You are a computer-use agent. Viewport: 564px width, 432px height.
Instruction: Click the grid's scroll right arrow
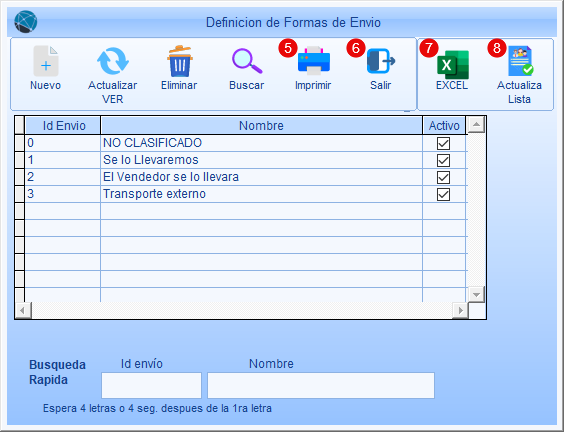(x=460, y=310)
